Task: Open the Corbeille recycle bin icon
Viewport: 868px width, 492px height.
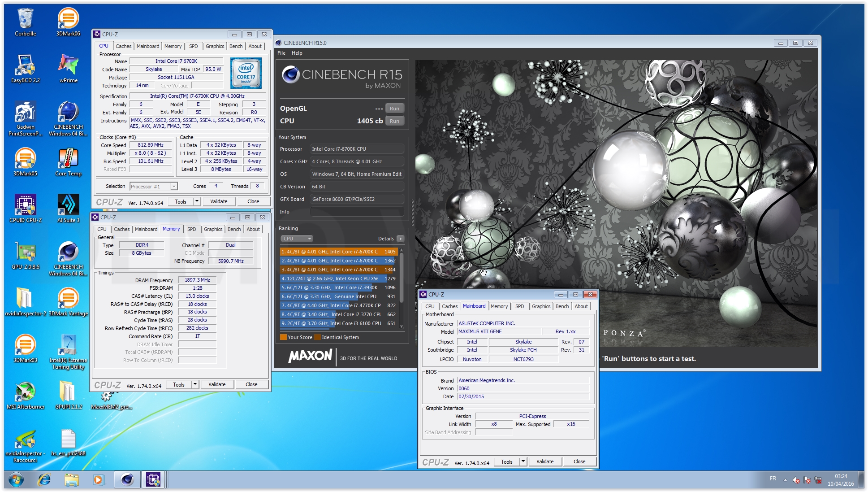Action: [x=25, y=22]
